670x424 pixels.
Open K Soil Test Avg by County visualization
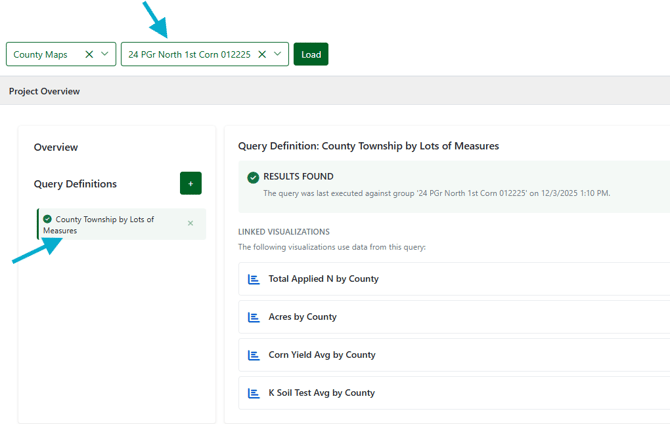(x=321, y=393)
